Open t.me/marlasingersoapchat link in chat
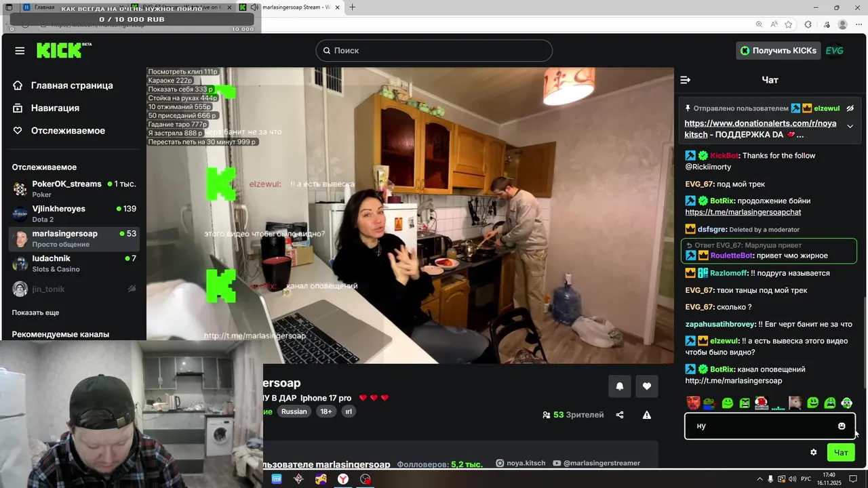 click(x=743, y=212)
